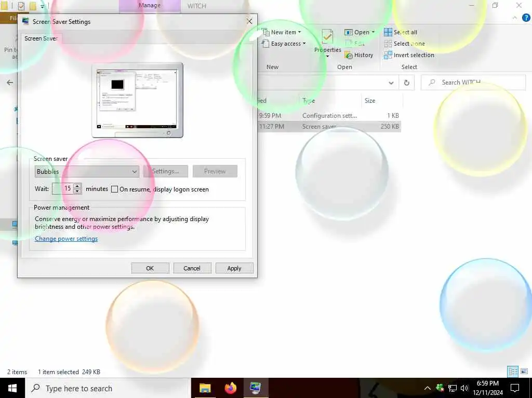
Task: Open File Explorer from the taskbar
Action: coord(205,388)
